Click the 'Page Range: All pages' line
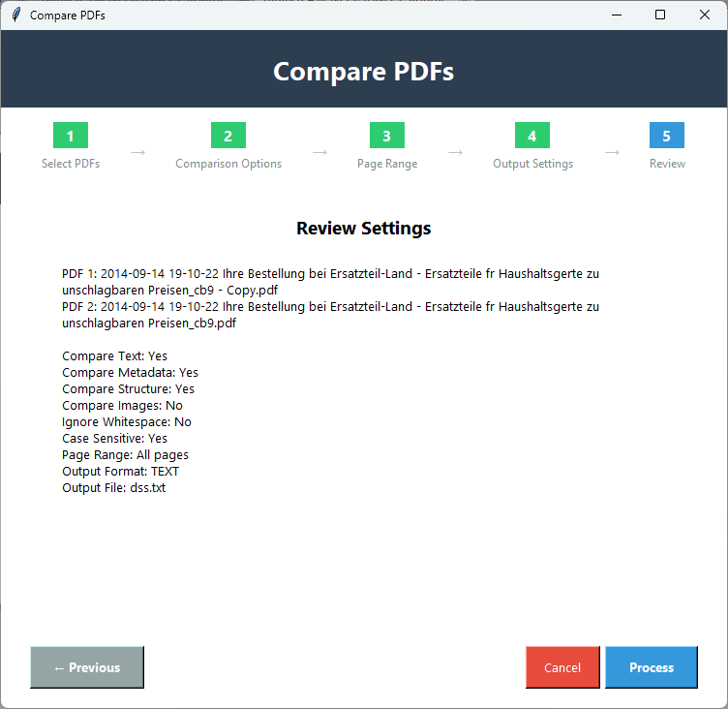 point(125,455)
